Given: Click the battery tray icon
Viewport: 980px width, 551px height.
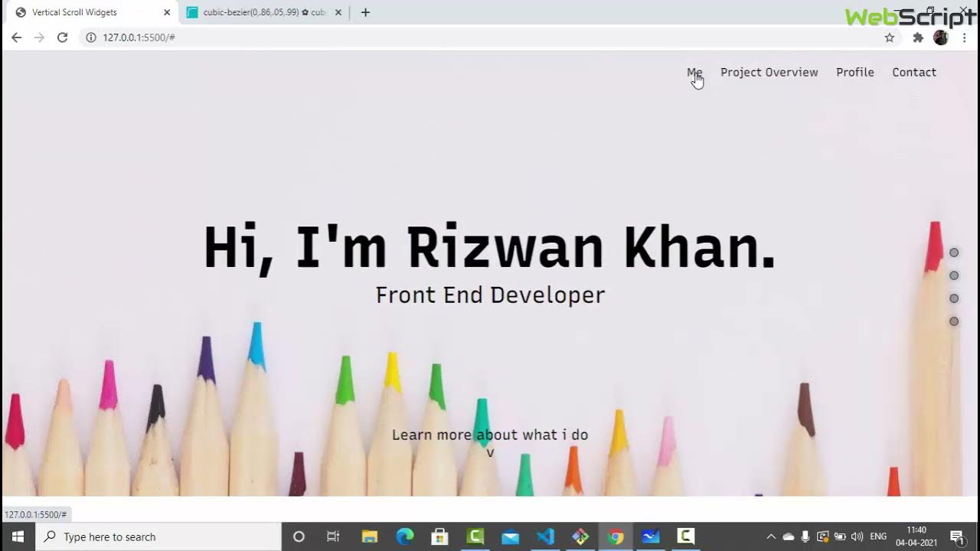Looking at the screenshot, I should [x=840, y=536].
